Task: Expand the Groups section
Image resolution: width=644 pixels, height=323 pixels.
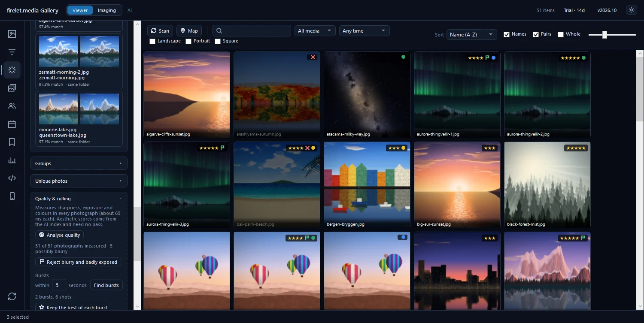Action: click(79, 163)
